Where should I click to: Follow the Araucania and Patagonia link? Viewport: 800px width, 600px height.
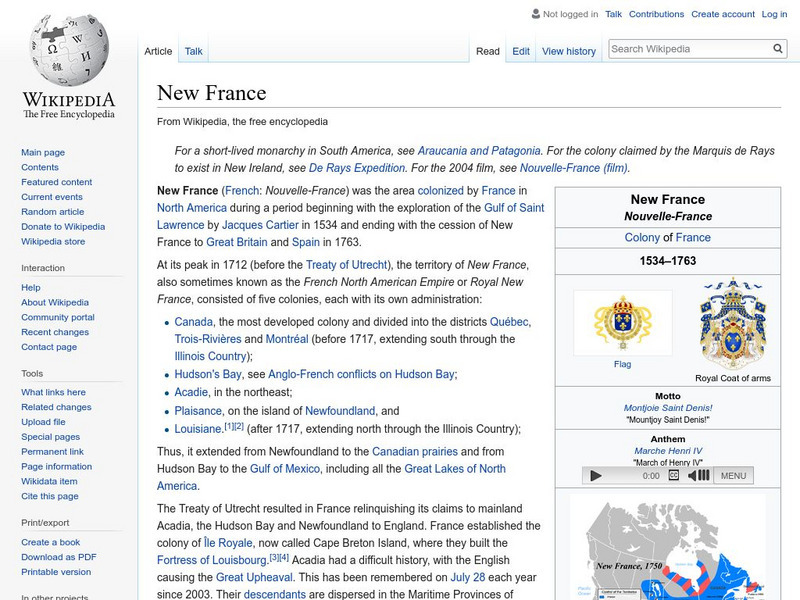tap(479, 151)
